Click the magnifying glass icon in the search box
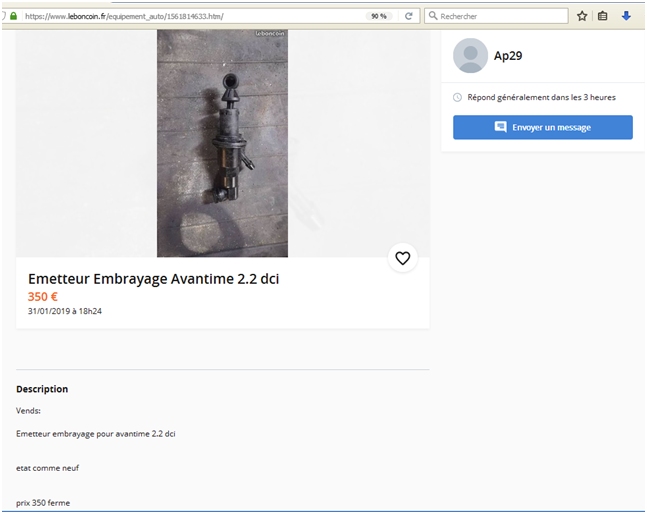 432,16
